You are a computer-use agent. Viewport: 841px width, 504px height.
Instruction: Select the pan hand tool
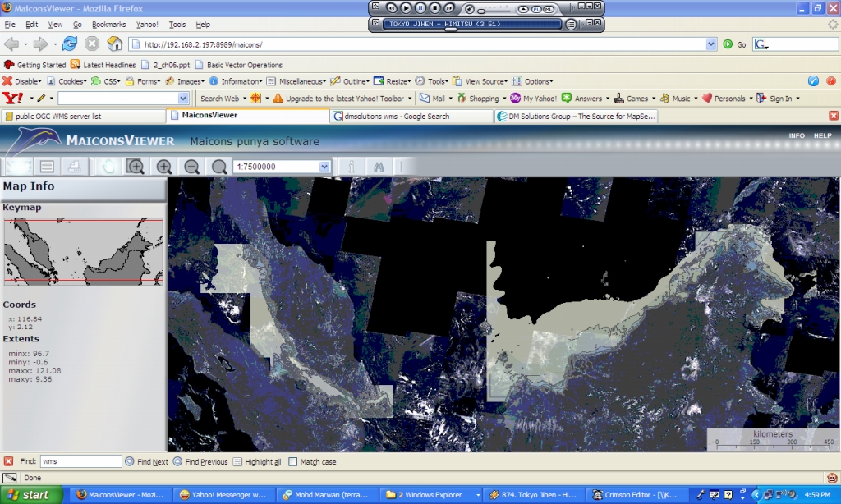click(x=108, y=167)
